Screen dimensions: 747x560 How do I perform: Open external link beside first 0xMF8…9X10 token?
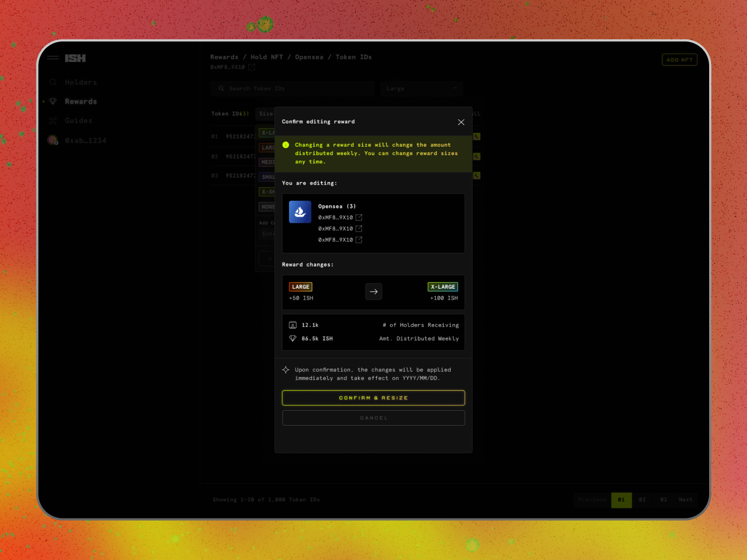(359, 217)
